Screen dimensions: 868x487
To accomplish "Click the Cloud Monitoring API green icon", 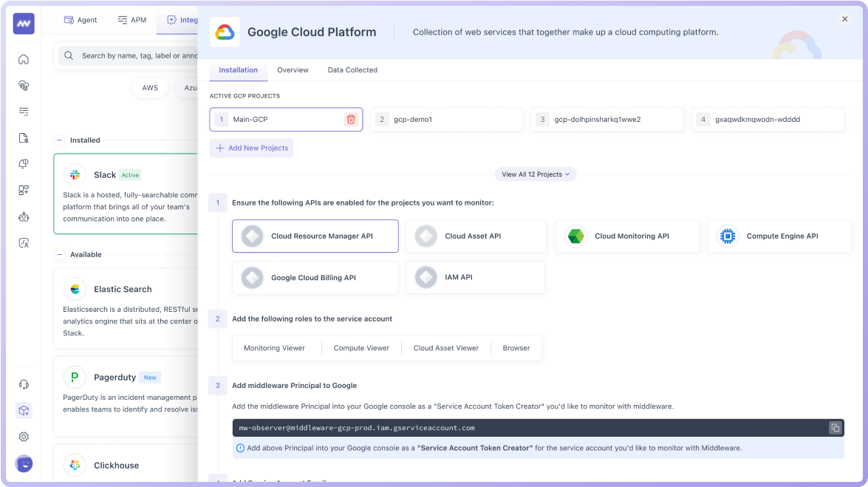I will pos(575,236).
